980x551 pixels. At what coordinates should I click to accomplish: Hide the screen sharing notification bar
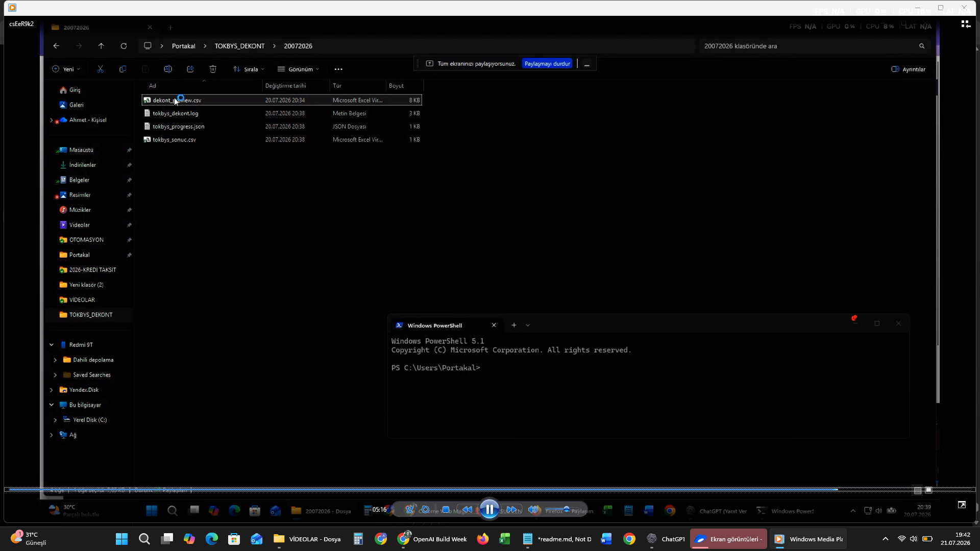[587, 64]
